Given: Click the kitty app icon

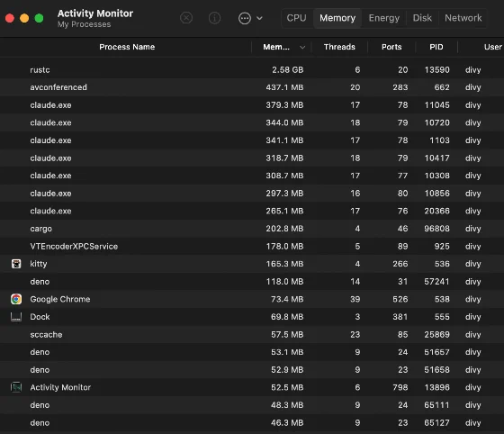Looking at the screenshot, I should tap(16, 264).
